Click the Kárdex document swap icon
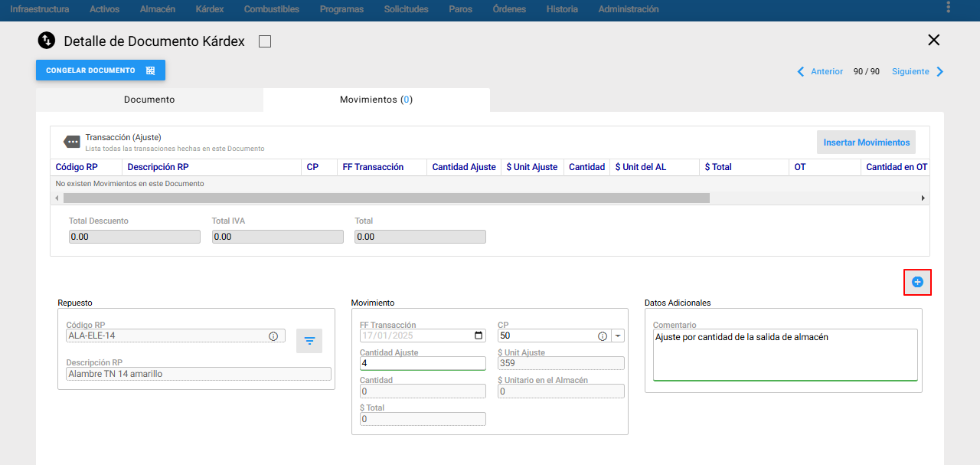Screen dimensions: 980x465 point(47,41)
